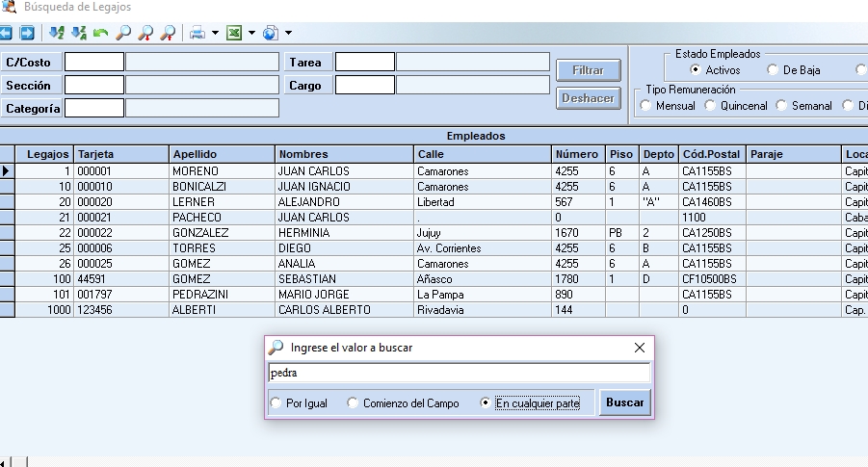Open the Excel export dropdown arrow

click(x=251, y=33)
